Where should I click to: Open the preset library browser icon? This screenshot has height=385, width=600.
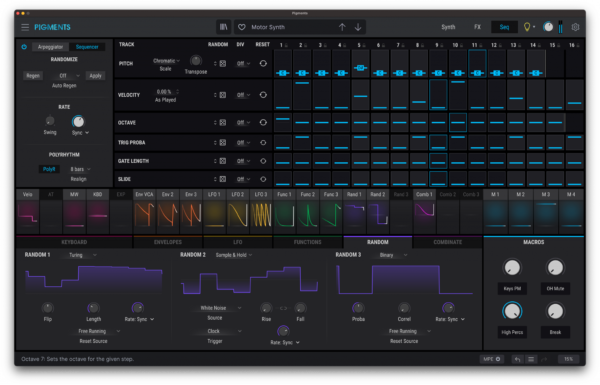[223, 27]
